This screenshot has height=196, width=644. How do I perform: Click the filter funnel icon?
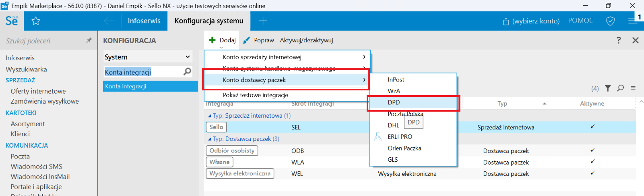click(608, 88)
